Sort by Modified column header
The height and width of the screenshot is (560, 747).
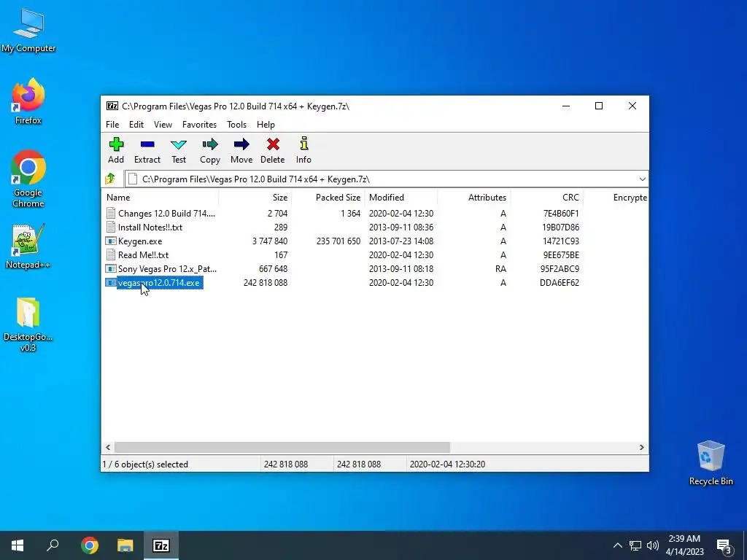[401, 197]
